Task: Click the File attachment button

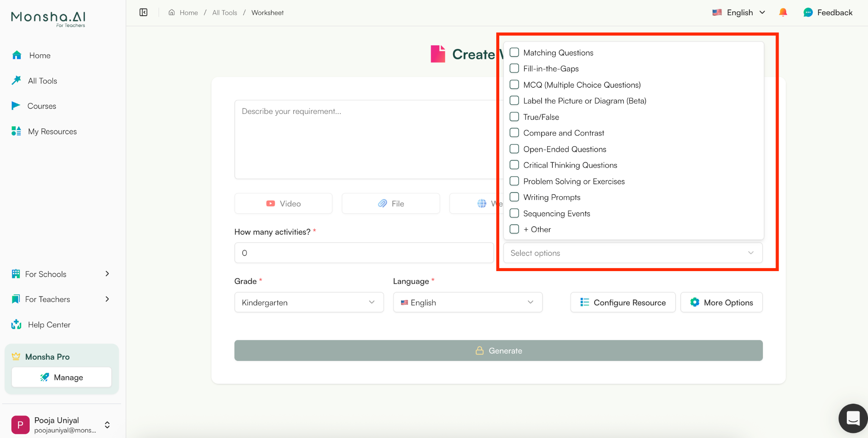Action: pyautogui.click(x=391, y=203)
